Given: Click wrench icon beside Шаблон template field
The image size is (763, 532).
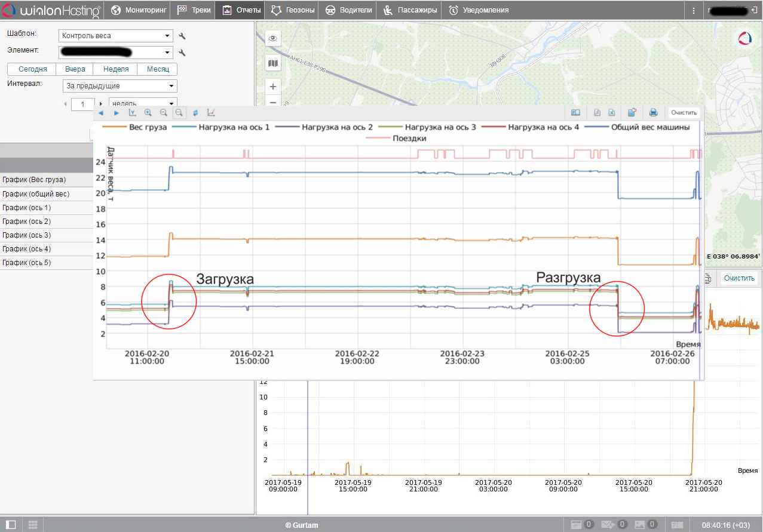Looking at the screenshot, I should pyautogui.click(x=182, y=36).
